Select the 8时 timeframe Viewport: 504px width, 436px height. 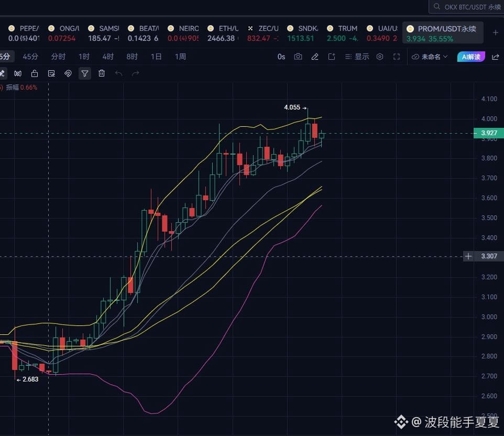point(132,57)
